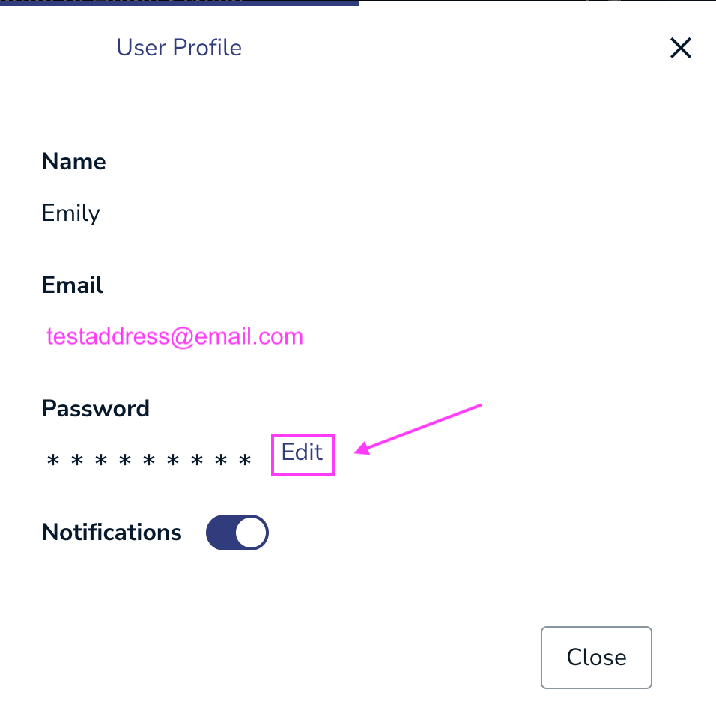
Task: Toggle the Notifications switch off
Action: click(x=237, y=533)
